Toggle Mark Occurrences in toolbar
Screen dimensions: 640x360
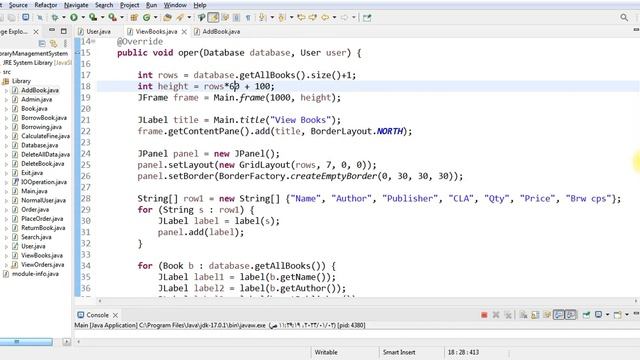point(213,18)
